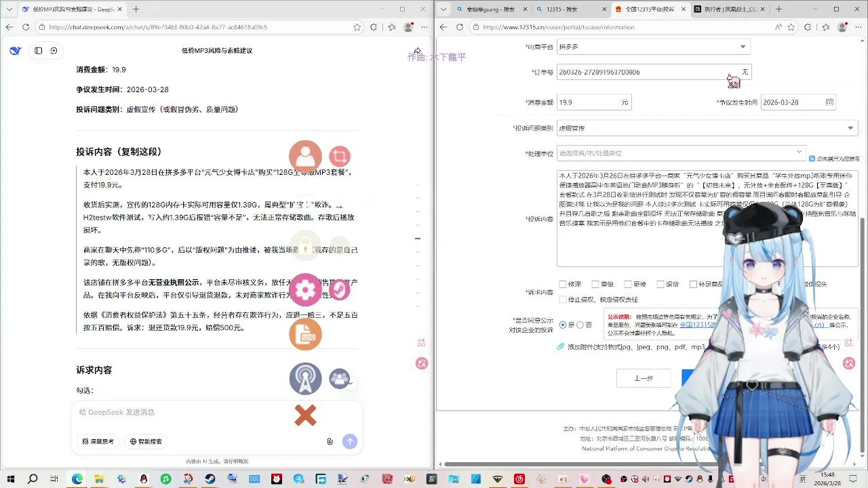The width and height of the screenshot is (868, 488).
Task: Click the paperclip add attachment icon on 12315
Action: [x=561, y=347]
